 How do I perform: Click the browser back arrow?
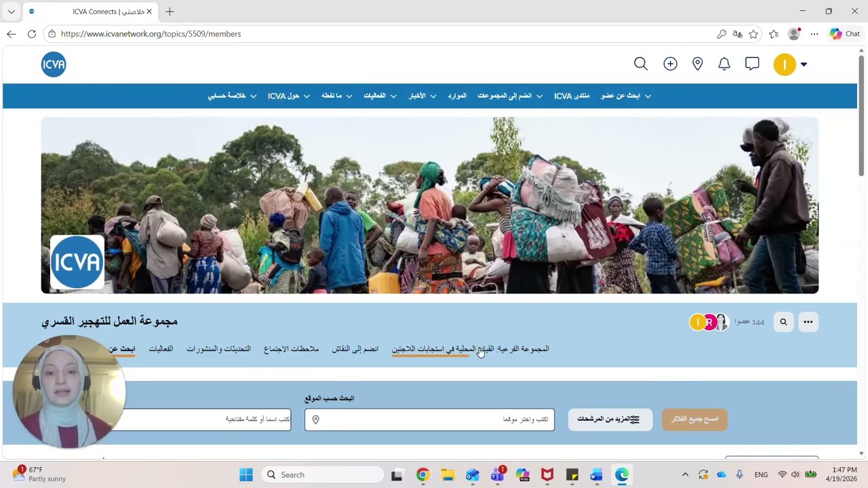click(11, 34)
